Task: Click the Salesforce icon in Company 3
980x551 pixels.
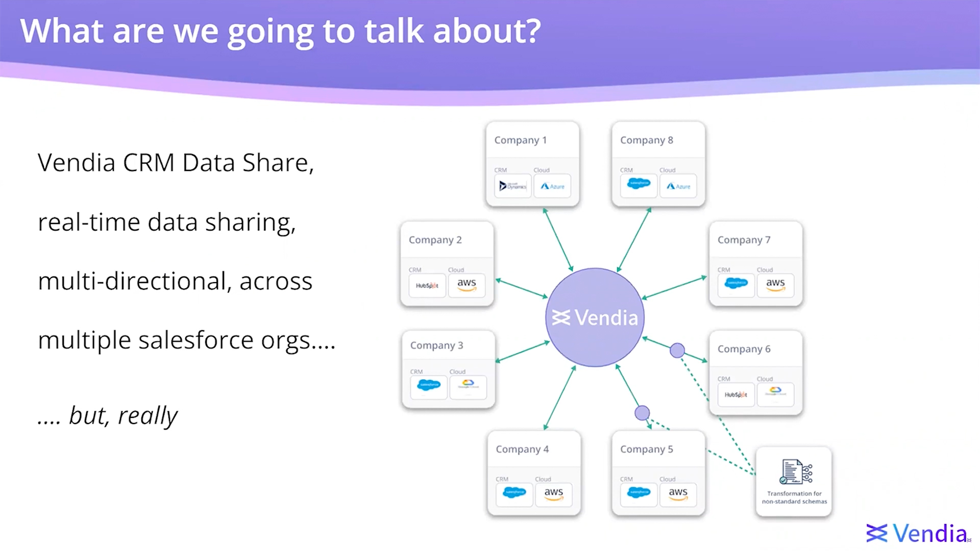Action: [429, 387]
